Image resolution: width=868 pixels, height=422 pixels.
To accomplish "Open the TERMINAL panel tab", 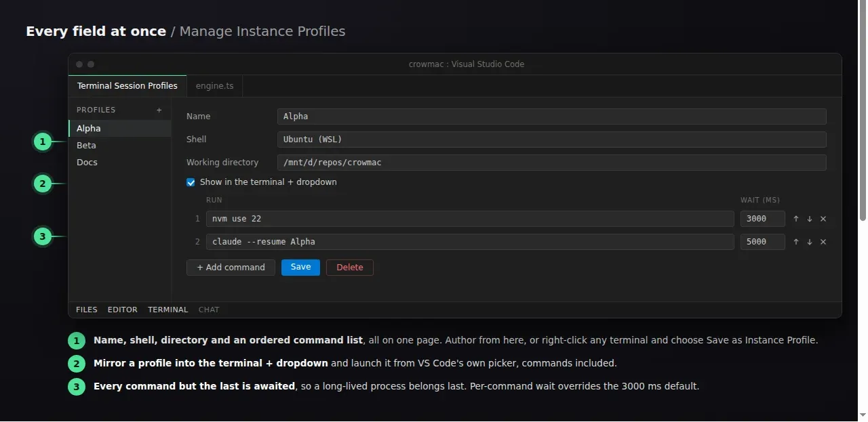I will (168, 310).
